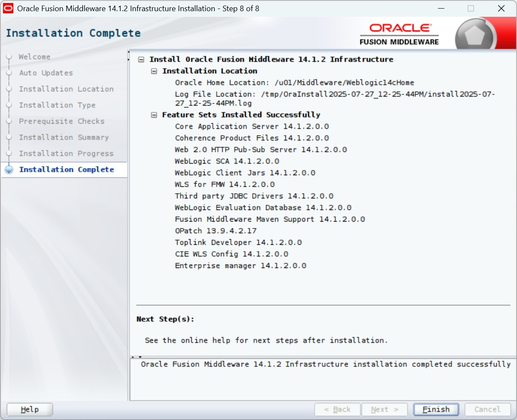Click OPatch 13.9.4.2.17 row

[x=216, y=231]
